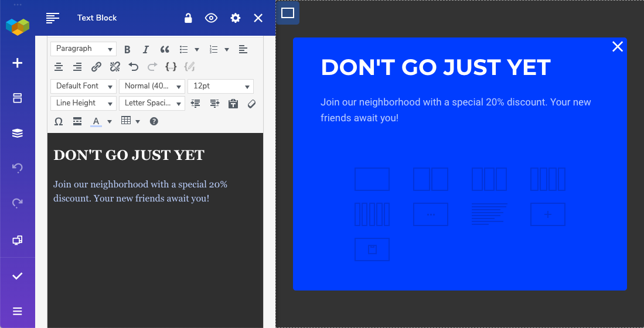The height and width of the screenshot is (328, 644).
Task: Open the Text Block settings gear
Action: point(235,18)
